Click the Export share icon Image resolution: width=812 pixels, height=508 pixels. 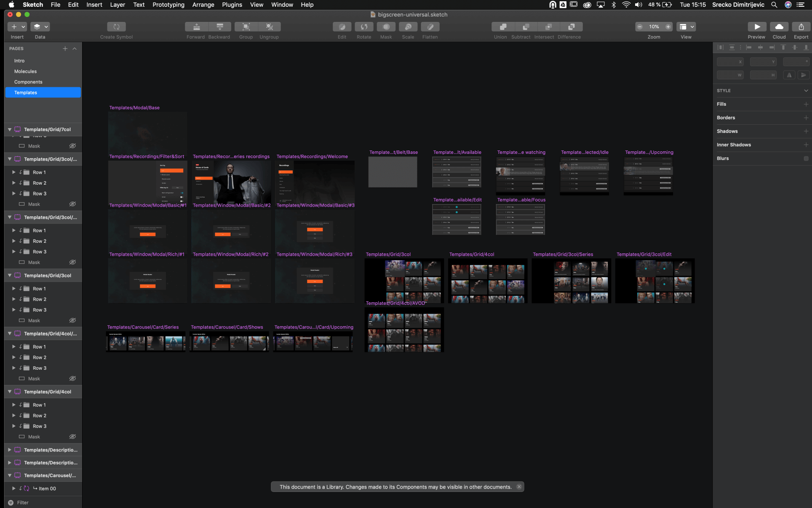coord(801,27)
